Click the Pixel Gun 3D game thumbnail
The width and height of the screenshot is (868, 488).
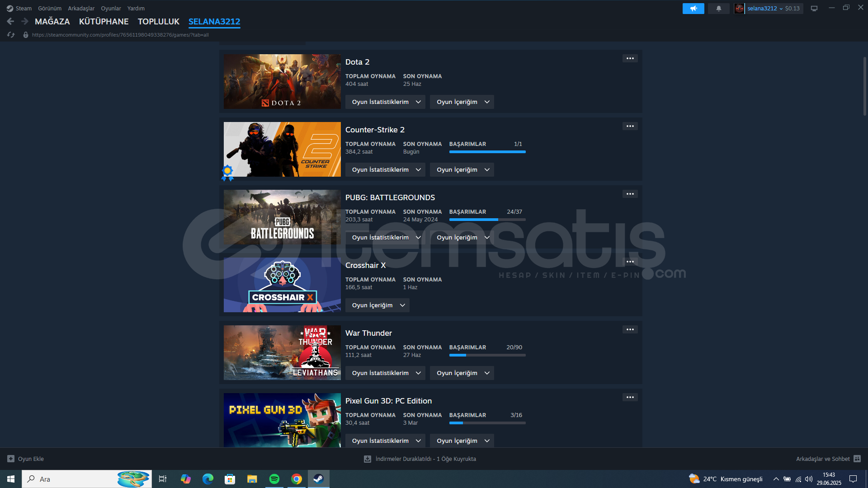click(x=282, y=420)
